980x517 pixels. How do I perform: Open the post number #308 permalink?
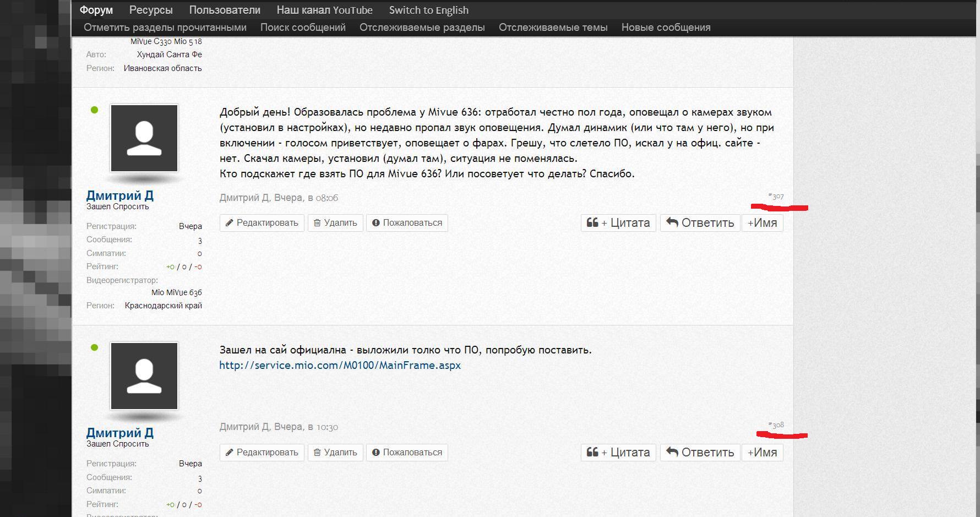(776, 425)
